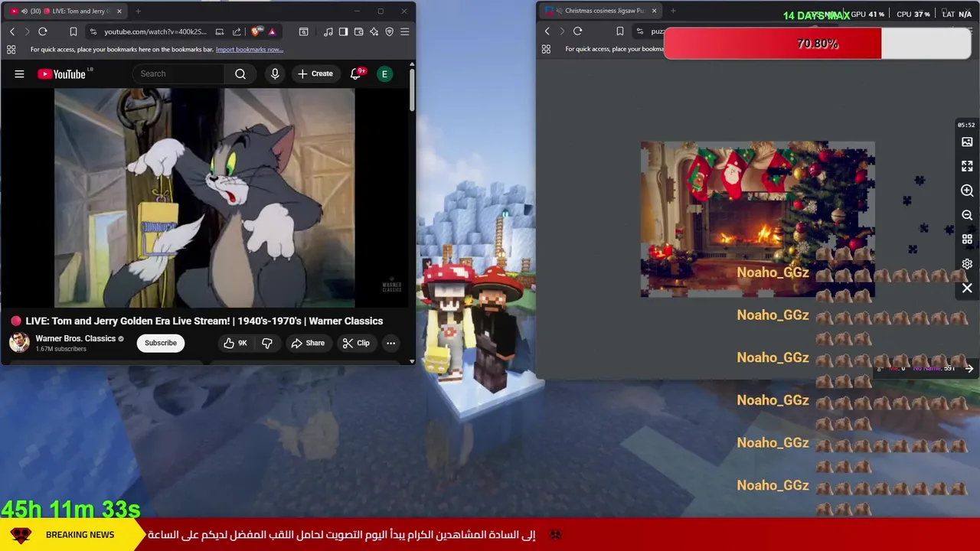Click the 70.80% red progress bar
The image size is (980, 551).
pyautogui.click(x=819, y=44)
